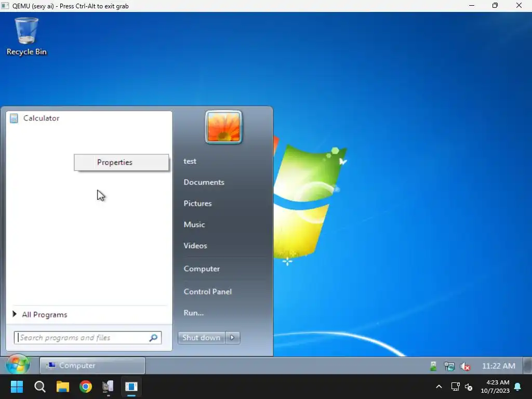Click the green tray icon in Windows 7 taskbar
This screenshot has width=532, height=399.
433,366
